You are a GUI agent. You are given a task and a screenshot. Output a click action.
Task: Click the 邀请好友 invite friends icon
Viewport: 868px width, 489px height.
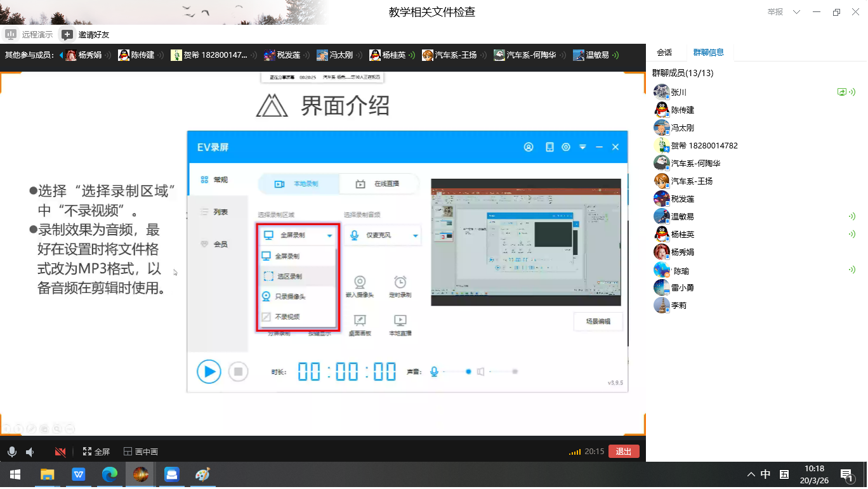click(67, 34)
